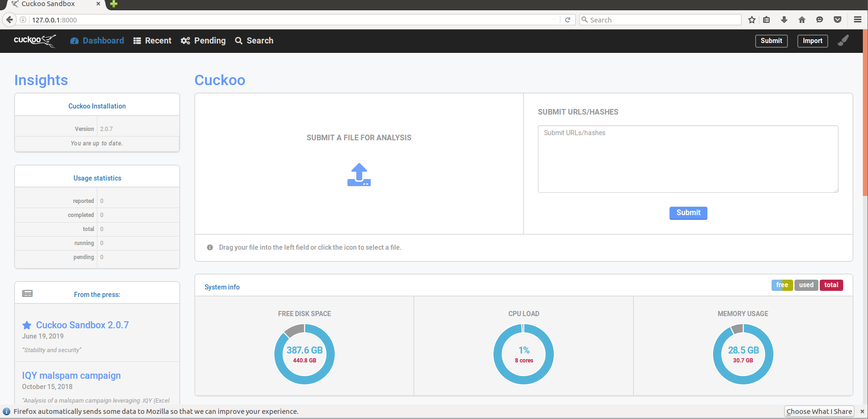Click the Memory Usage donut chart
This screenshot has width=868, height=419.
coord(743,354)
